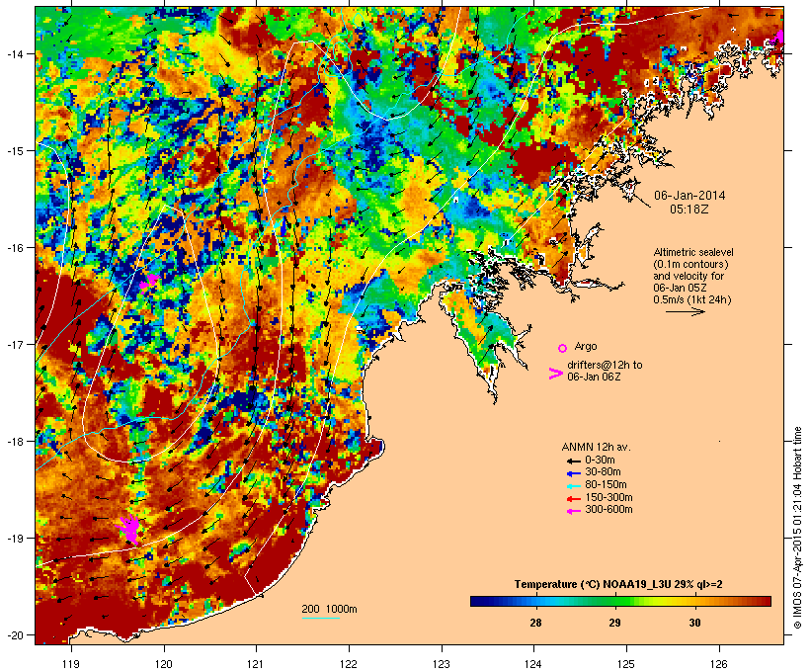This screenshot has height=672, width=810.
Task: Click the IMOS copyright timestamp text
Action: (797, 529)
